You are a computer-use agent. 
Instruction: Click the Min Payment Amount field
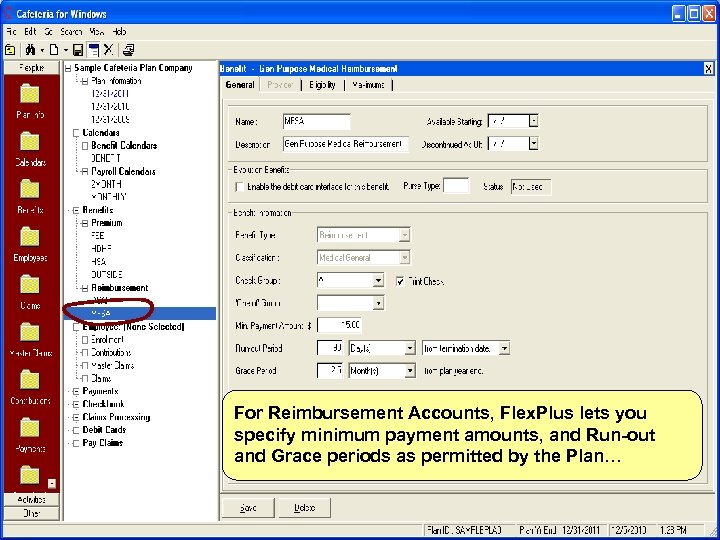[339, 325]
